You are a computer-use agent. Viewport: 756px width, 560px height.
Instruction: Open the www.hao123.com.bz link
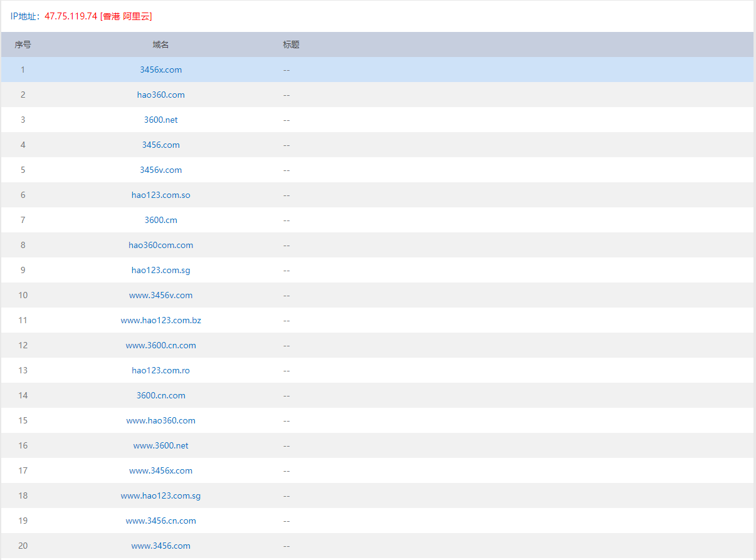point(160,320)
